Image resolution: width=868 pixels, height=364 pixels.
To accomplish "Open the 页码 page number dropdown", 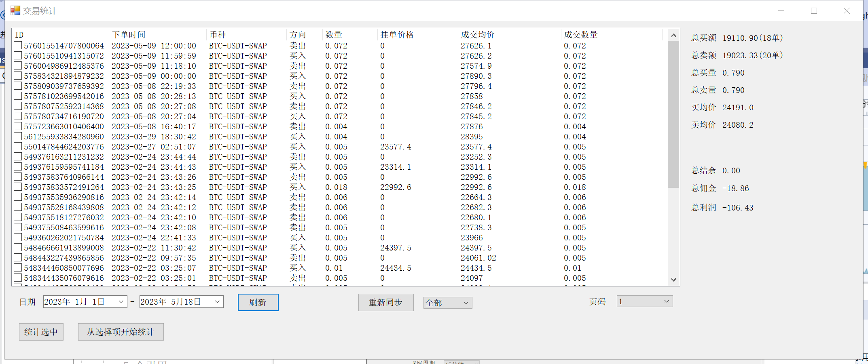I will 644,301.
